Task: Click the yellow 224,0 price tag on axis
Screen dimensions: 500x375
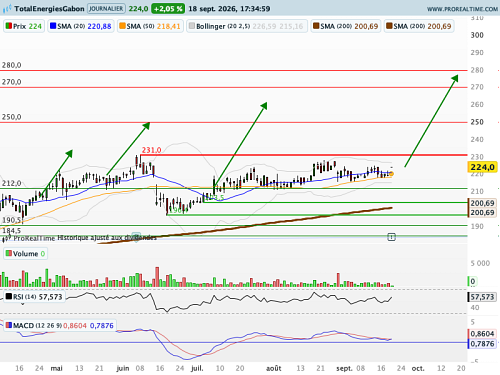Action: [482, 167]
